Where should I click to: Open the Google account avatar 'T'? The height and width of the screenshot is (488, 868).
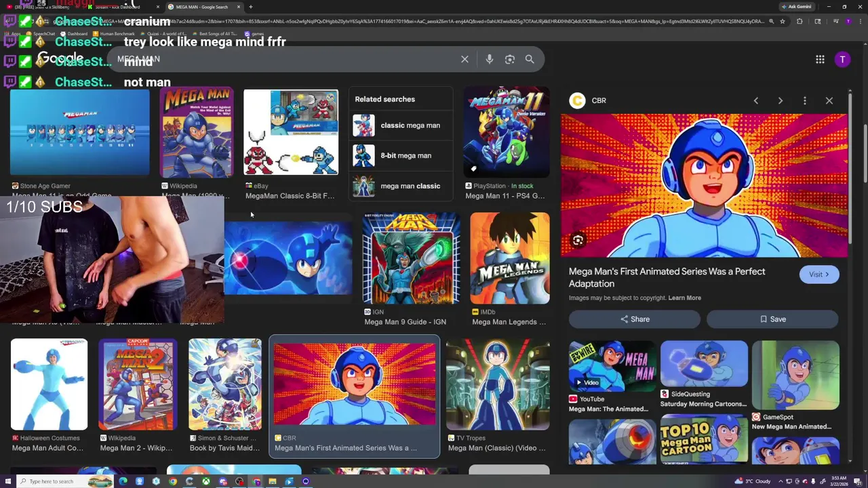coord(842,60)
